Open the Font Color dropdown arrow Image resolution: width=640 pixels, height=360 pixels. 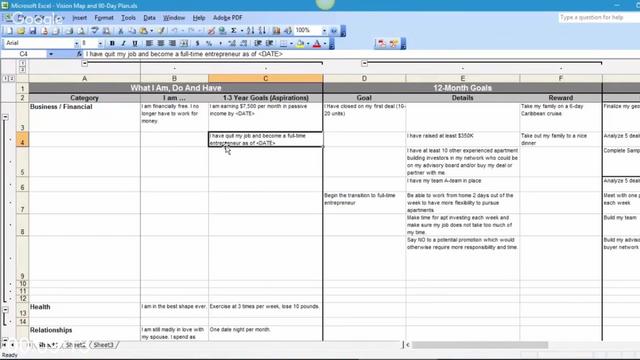click(x=325, y=43)
